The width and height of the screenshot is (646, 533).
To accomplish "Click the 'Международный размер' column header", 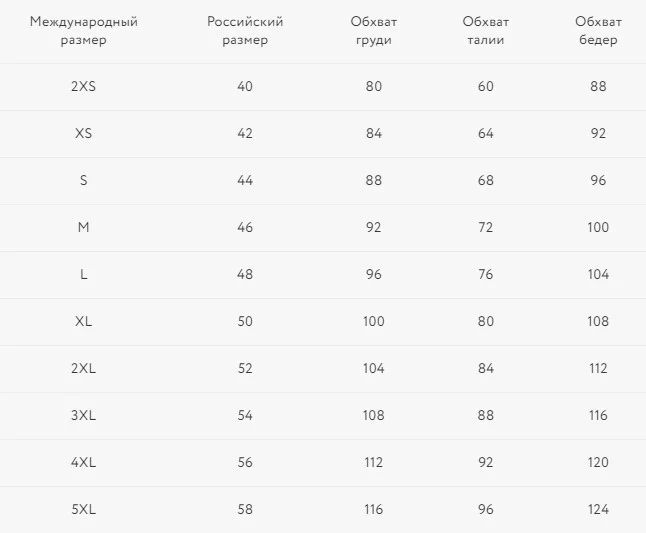I will [84, 30].
